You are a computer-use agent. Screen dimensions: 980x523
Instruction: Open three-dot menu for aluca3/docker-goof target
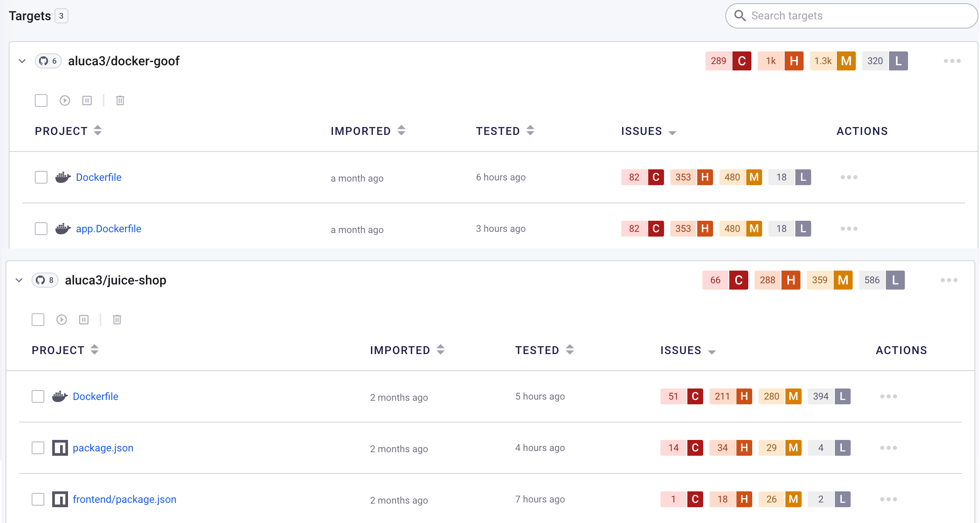(x=952, y=61)
